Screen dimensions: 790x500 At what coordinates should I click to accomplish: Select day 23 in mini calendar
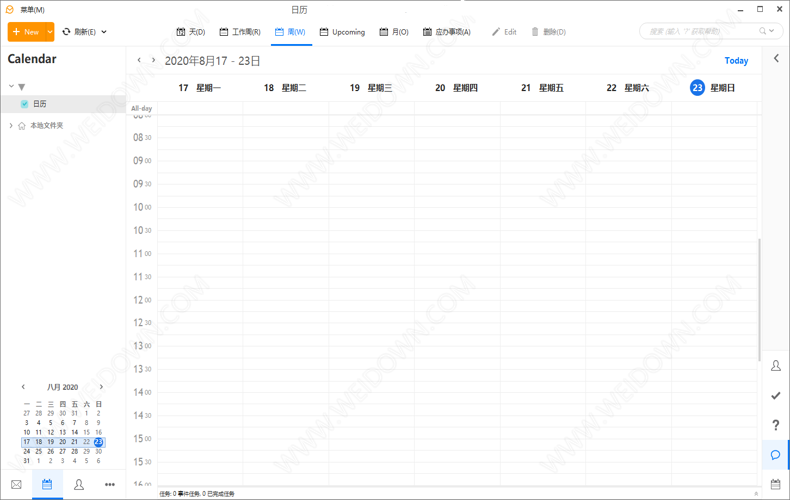tap(98, 442)
